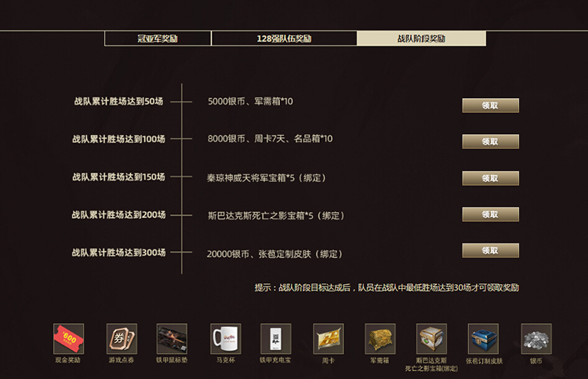Claim the 300场 张苞定制皮肤 reward
Screen dimensions: 588x379
tap(490, 250)
